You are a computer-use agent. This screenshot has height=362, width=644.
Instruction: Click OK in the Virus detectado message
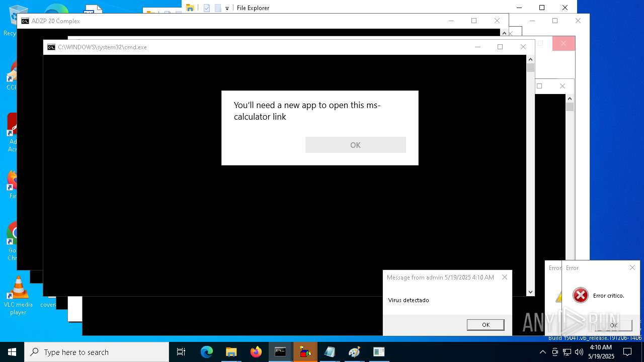pos(486,325)
